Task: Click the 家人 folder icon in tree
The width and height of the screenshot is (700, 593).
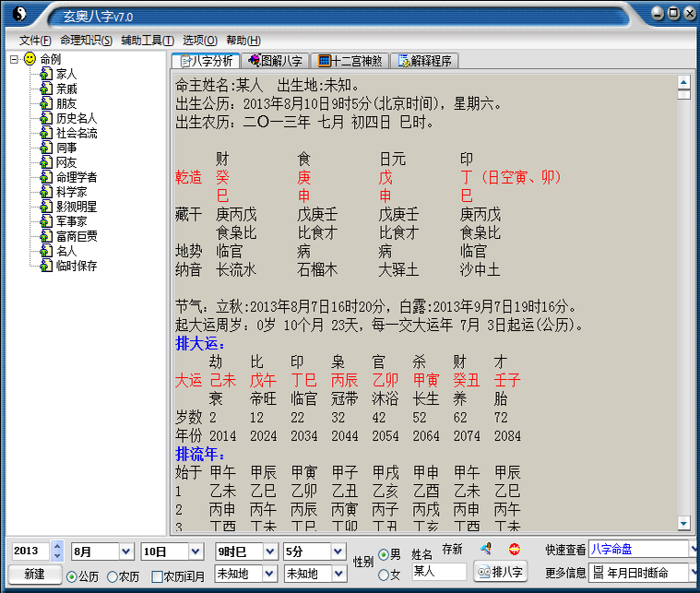Action: tap(45, 74)
